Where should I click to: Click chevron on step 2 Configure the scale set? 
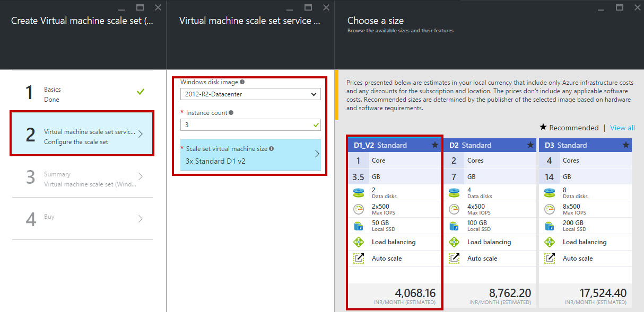point(141,134)
